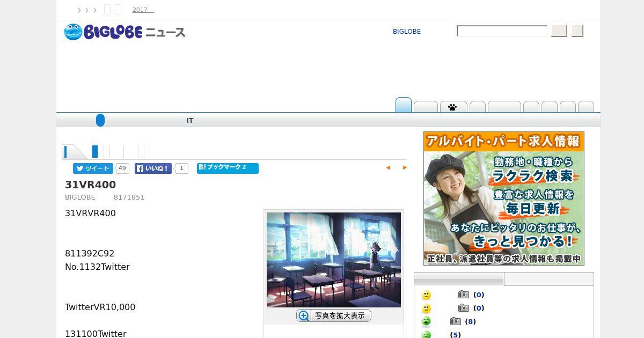This screenshot has width=644, height=338.
Task: Click the gray BIGLOBE source label under headline
Action: (x=80, y=197)
